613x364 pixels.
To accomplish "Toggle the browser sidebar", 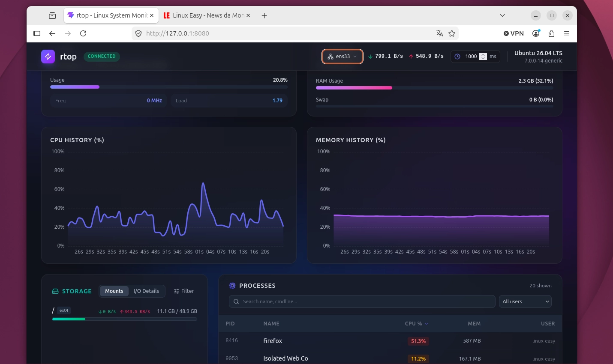I will point(37,33).
